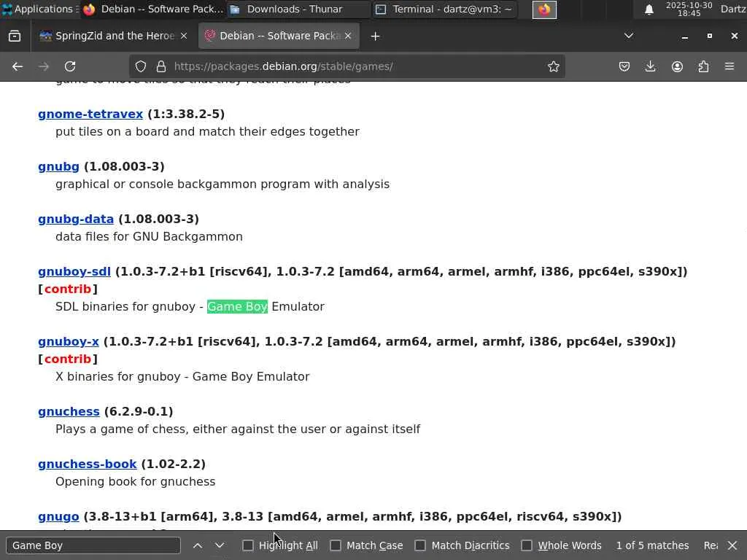The image size is (747, 560).
Task: Bookmark this page with the star
Action: 553,66
